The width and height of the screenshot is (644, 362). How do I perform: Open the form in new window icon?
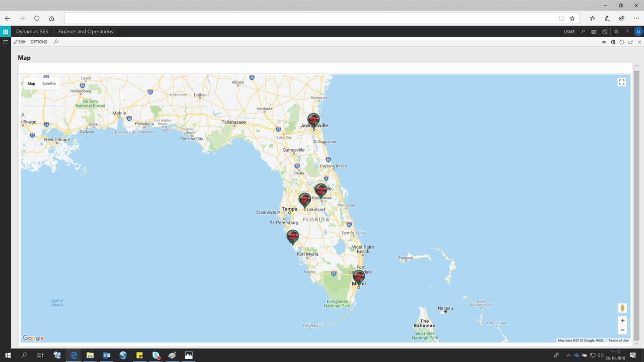630,42
